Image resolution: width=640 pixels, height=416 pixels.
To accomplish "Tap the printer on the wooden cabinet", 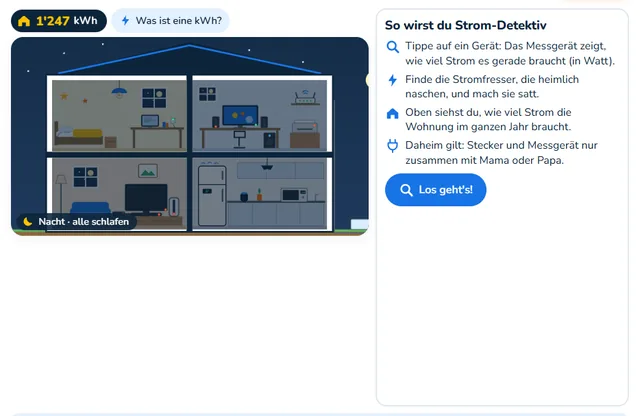I will pyautogui.click(x=304, y=127).
